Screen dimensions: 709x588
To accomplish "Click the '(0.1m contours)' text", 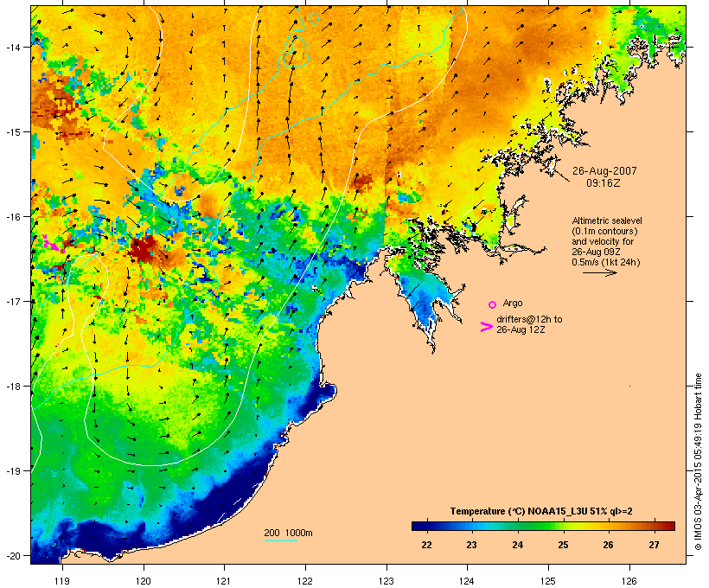I will 604,231.
